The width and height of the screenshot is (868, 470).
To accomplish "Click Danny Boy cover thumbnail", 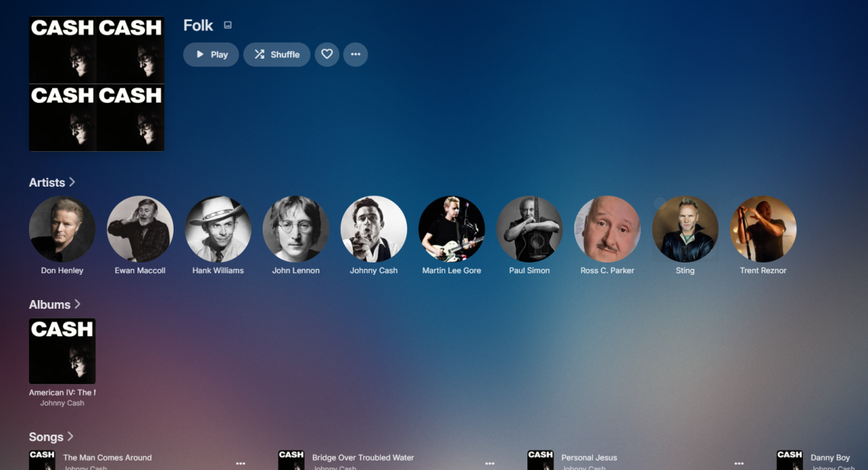I will pos(789,460).
